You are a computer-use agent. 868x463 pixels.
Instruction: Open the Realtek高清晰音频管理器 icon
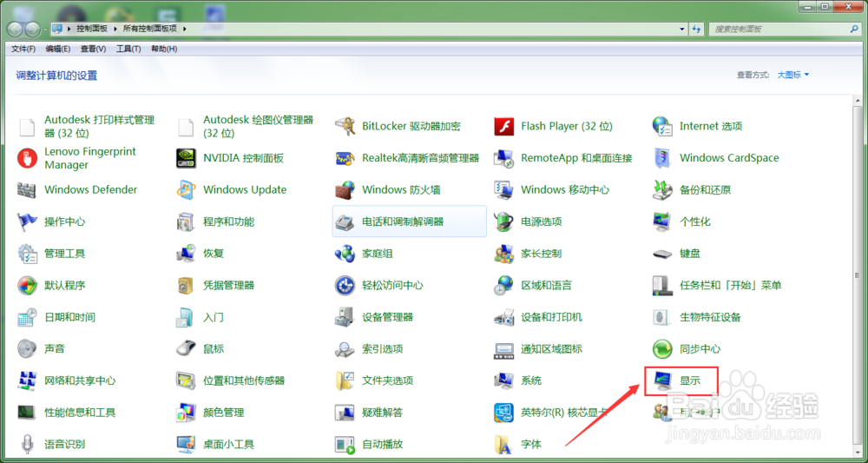click(345, 158)
